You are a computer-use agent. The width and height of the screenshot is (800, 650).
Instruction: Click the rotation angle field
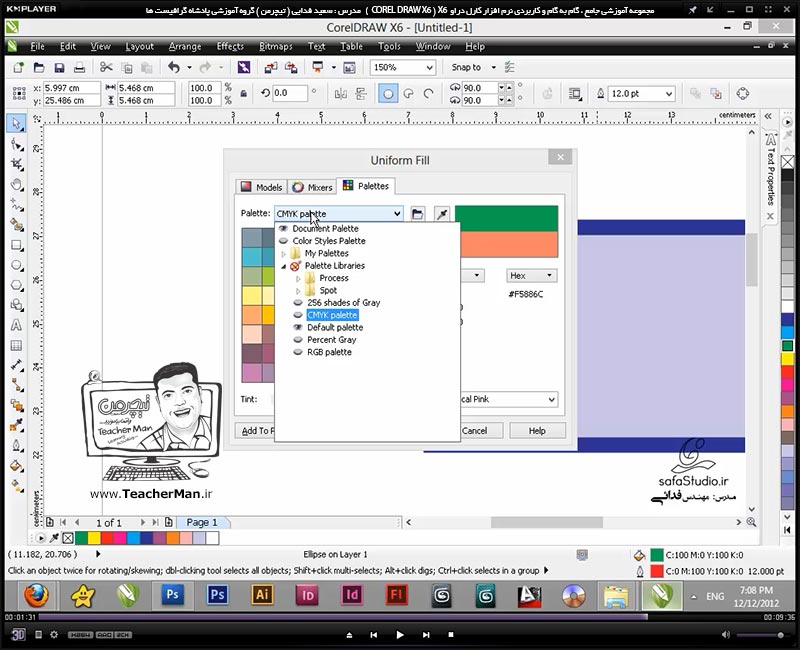pos(290,93)
